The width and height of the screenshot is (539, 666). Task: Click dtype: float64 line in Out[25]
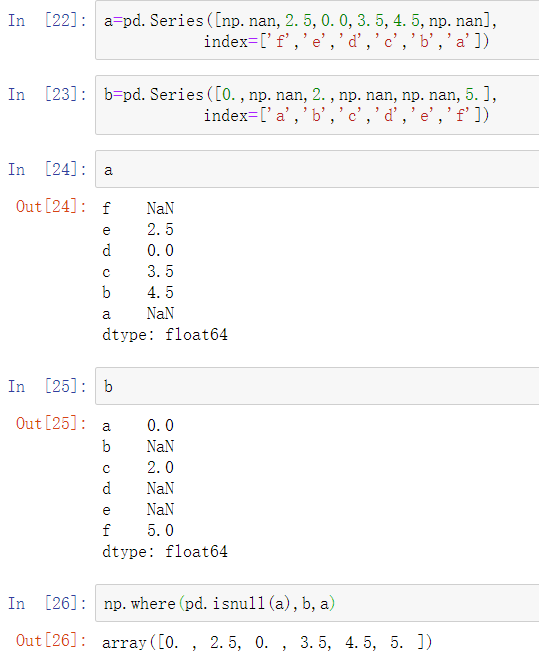click(x=165, y=552)
